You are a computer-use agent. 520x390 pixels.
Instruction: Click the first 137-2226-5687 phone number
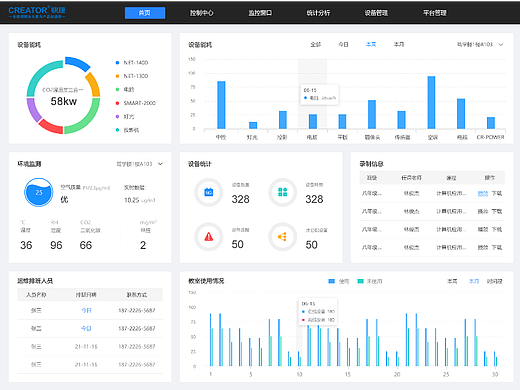(x=137, y=310)
